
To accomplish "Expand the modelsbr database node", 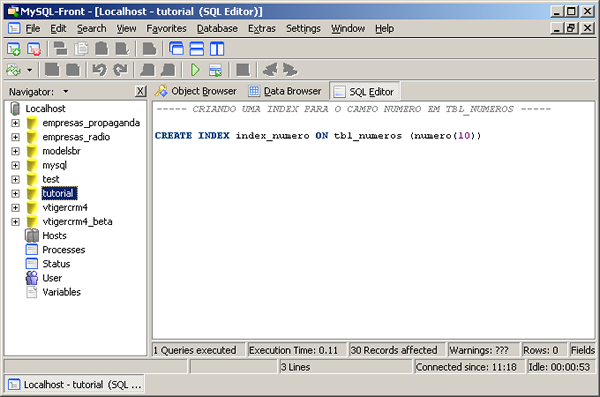I will (15, 151).
